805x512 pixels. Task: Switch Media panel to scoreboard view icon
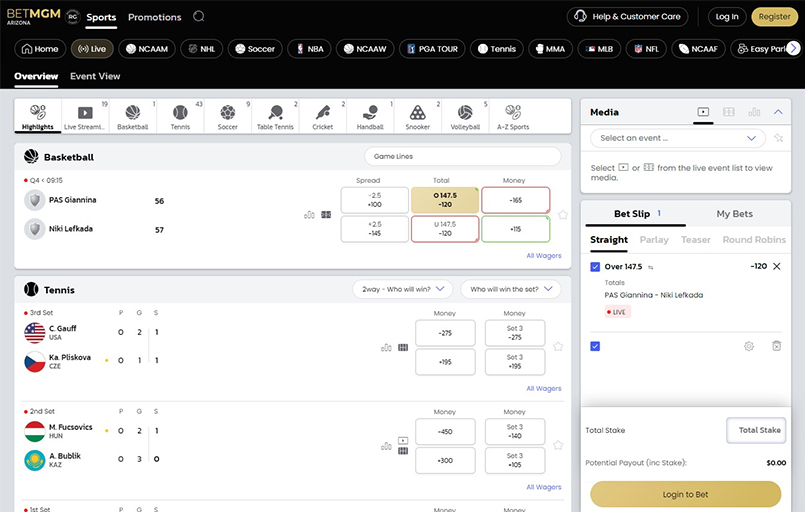(x=729, y=112)
